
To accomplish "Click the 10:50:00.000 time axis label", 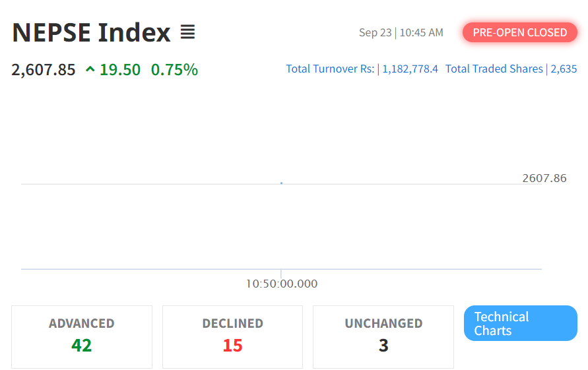I will click(282, 284).
